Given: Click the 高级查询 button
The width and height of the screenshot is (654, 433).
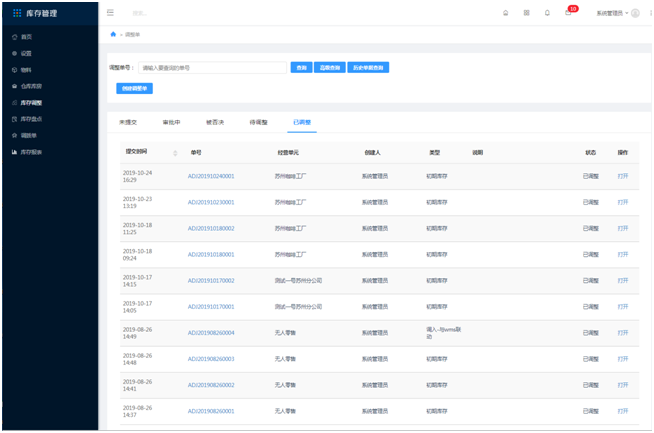Looking at the screenshot, I should pyautogui.click(x=330, y=68).
